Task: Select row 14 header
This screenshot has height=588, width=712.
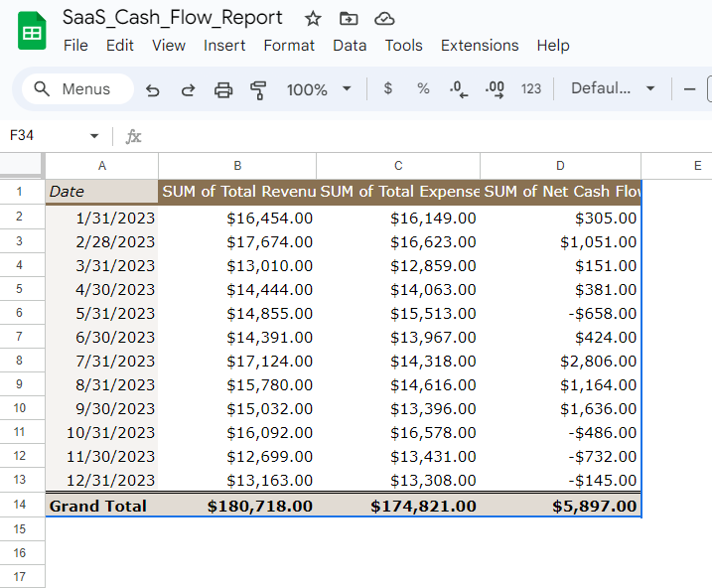Action: point(22,505)
